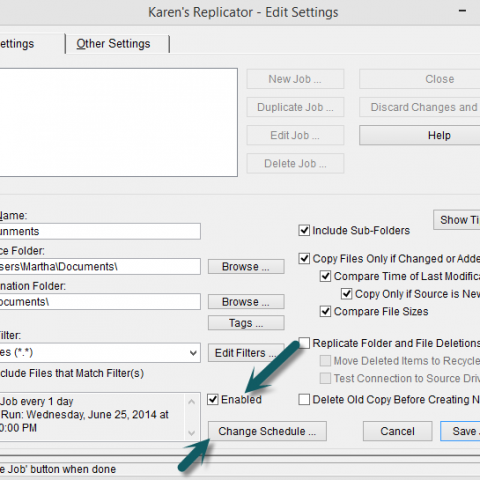The height and width of the screenshot is (480, 480).
Task: Enable Replicate Folder and File Deletions
Action: coord(304,343)
